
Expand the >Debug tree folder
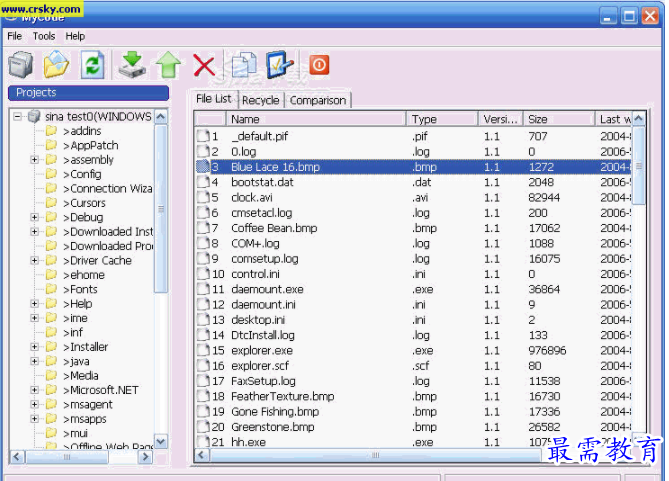coord(35,217)
